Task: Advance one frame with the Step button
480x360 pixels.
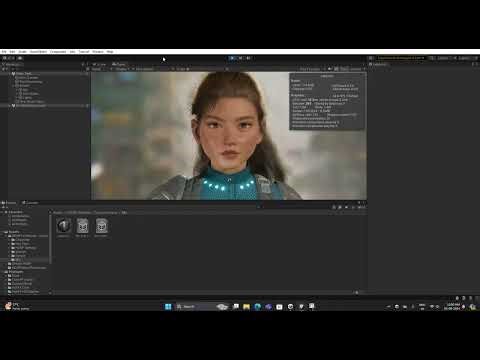Action: (x=249, y=58)
